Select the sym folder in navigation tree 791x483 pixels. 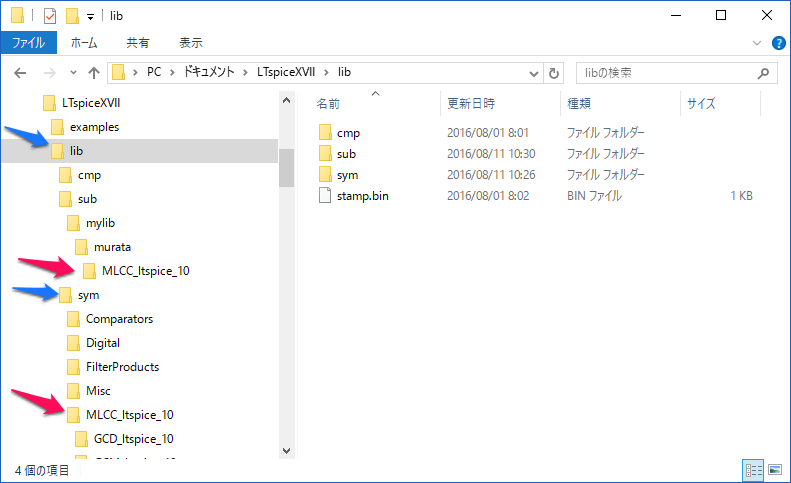point(88,295)
